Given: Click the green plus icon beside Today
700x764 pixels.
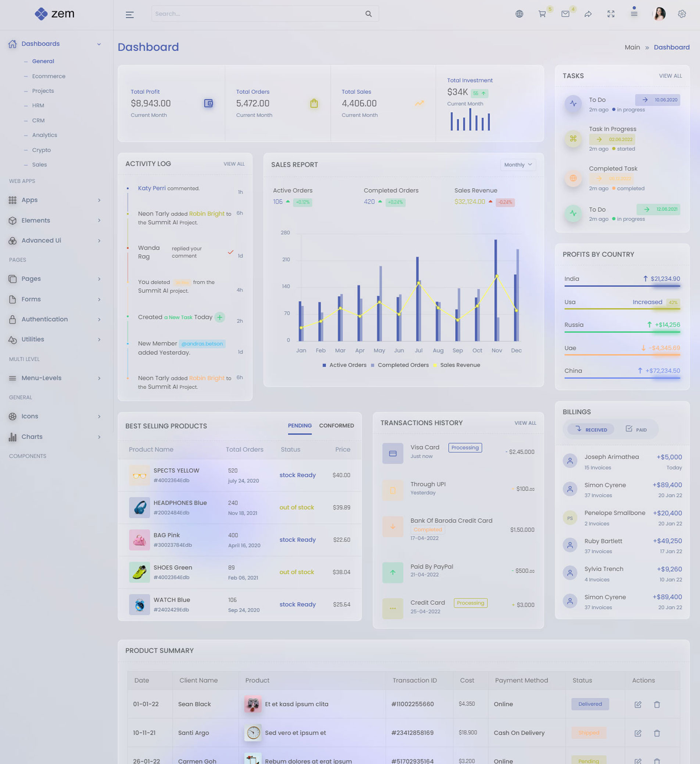Looking at the screenshot, I should [x=219, y=317].
